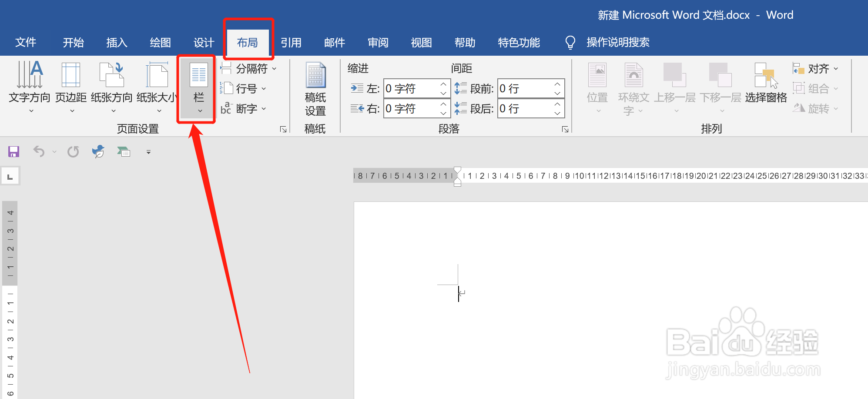The image size is (868, 399).
Task: Open the 页边距 margins tool
Action: pyautogui.click(x=71, y=87)
